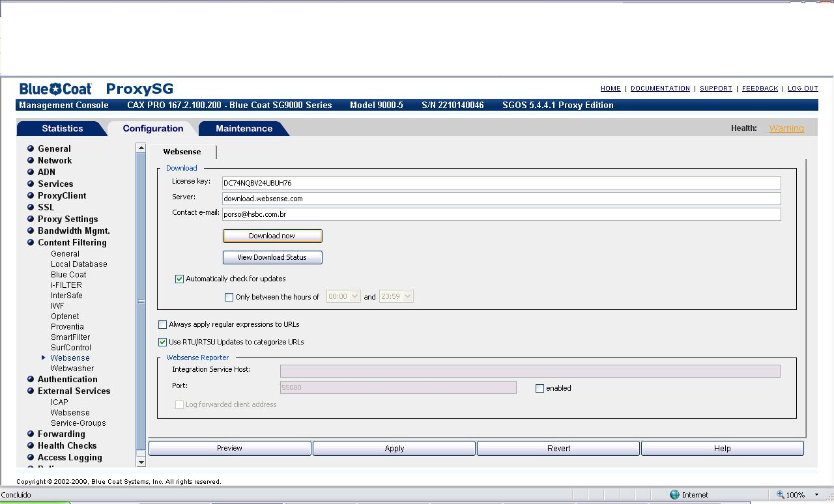Click the bullet icon beside SSL
The height and width of the screenshot is (504, 834).
(31, 207)
